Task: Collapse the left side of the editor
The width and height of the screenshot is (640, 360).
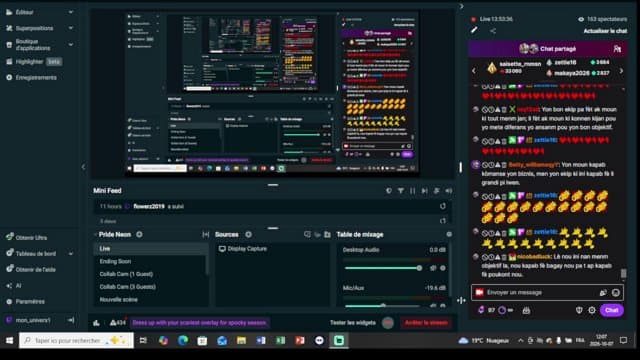Action: click(x=83, y=167)
